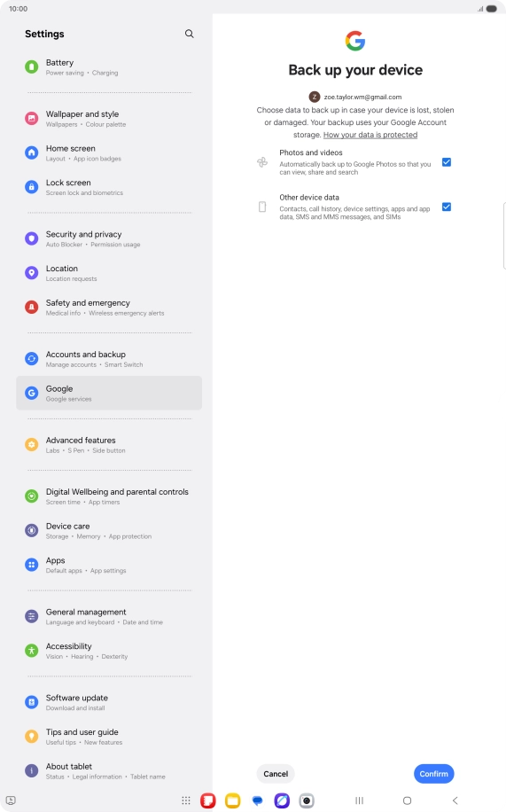Open Digital Wellbeing and parental controls
The image size is (506, 812).
tap(109, 496)
